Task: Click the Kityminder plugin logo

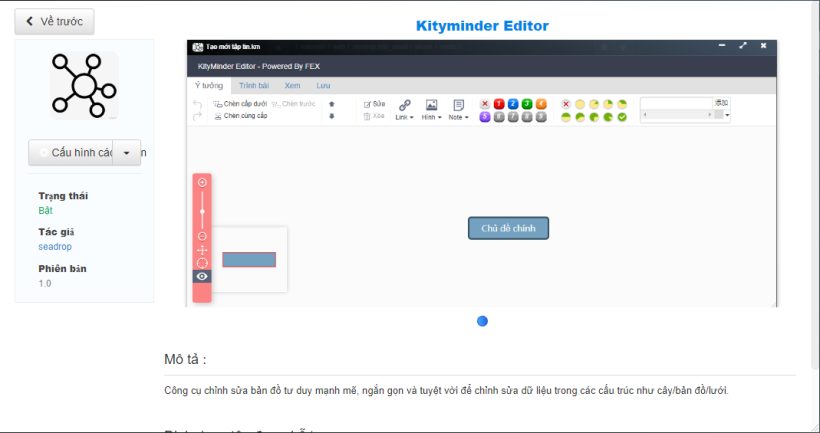Action: click(x=84, y=86)
